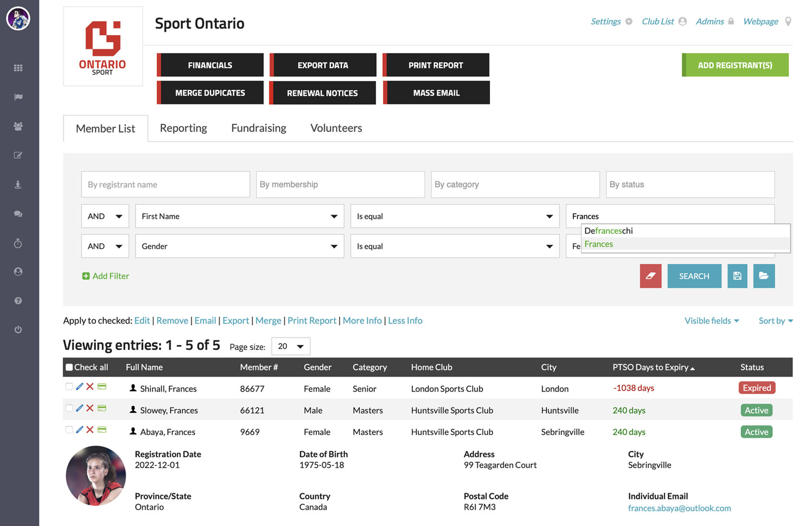Click the stopwatch icon in the sidebar
This screenshot has height=526, width=812.
coord(18,243)
